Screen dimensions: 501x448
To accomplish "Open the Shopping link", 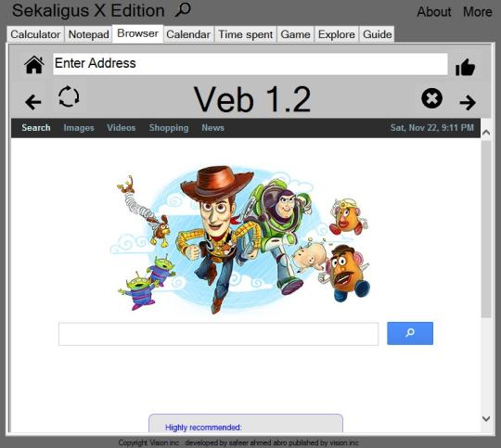I will (x=169, y=128).
